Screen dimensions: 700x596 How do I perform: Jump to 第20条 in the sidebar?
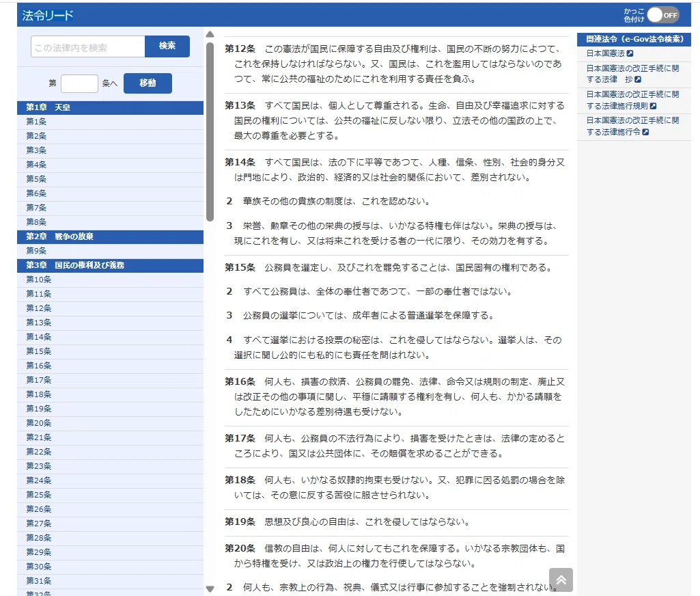110,422
